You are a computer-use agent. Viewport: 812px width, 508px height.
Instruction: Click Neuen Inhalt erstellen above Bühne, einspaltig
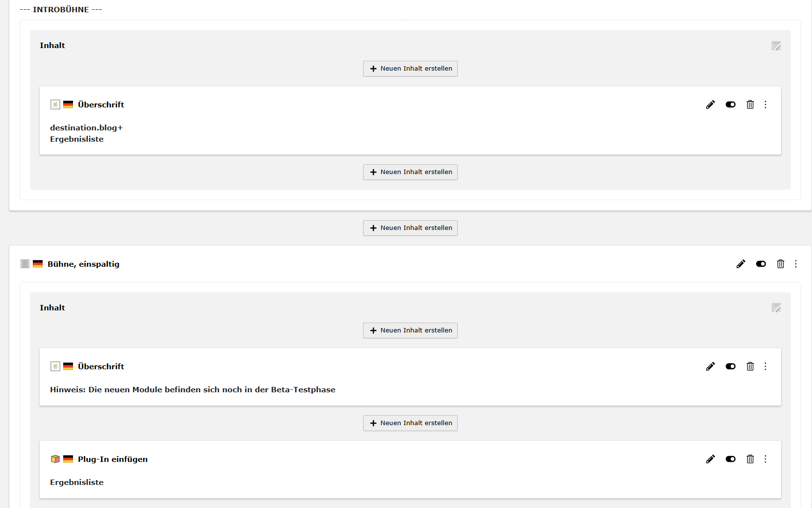pos(410,228)
